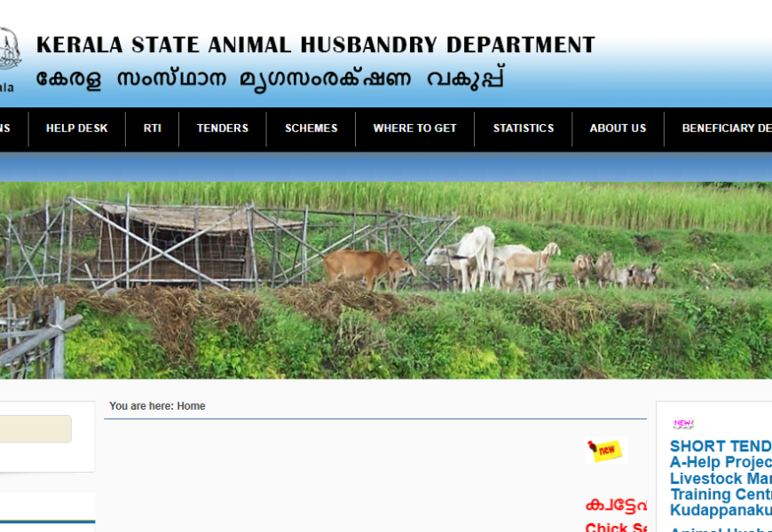This screenshot has width=772, height=532.
Task: Click the Kerala government emblem logo
Action: 10,50
